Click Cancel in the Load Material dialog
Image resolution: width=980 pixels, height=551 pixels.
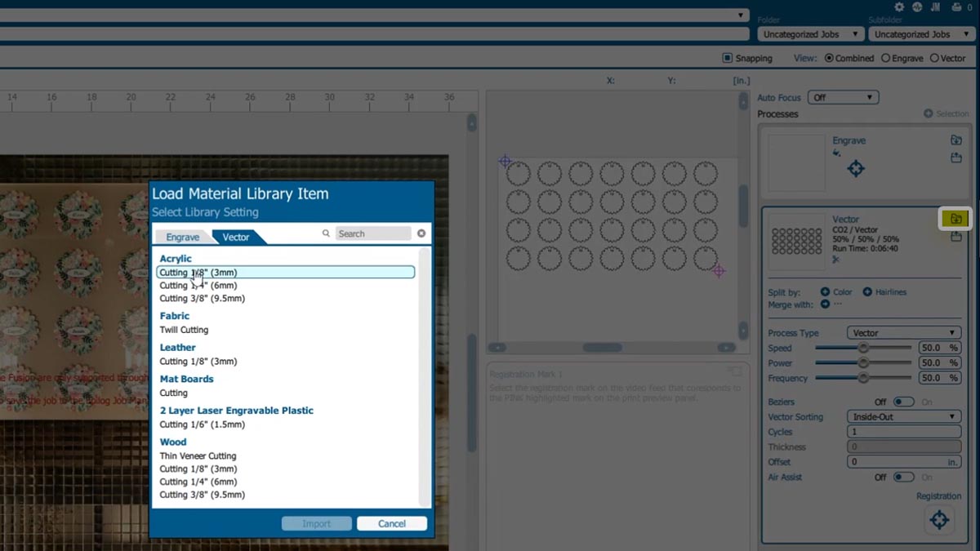point(391,524)
